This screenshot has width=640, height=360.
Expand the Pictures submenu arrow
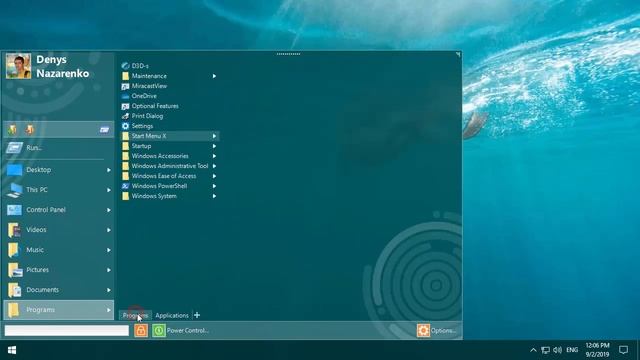click(x=109, y=270)
